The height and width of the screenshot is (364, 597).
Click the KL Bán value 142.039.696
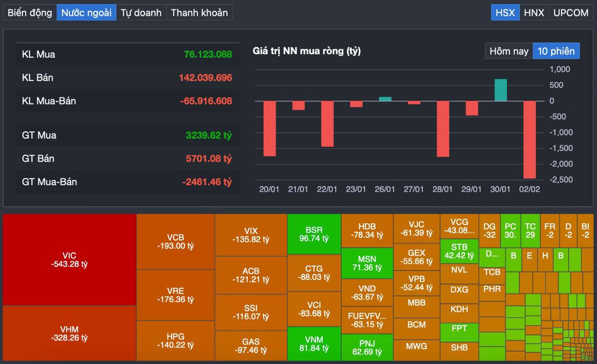point(205,78)
